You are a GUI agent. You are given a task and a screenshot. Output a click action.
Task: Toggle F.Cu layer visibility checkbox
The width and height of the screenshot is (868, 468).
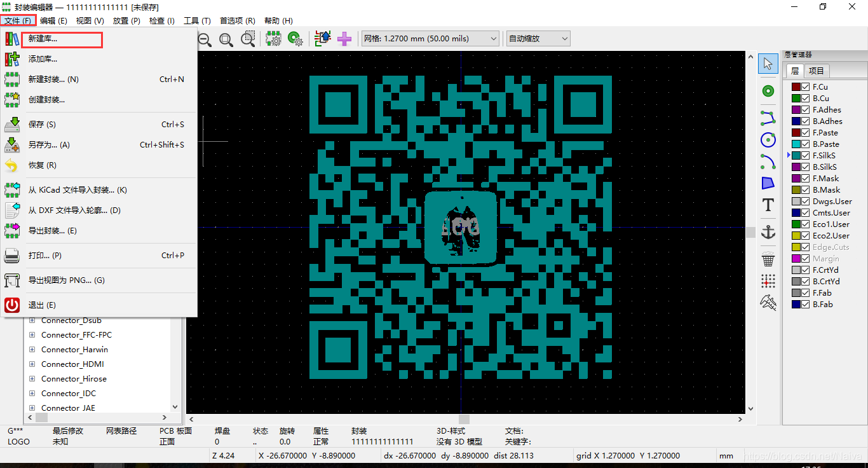point(806,87)
